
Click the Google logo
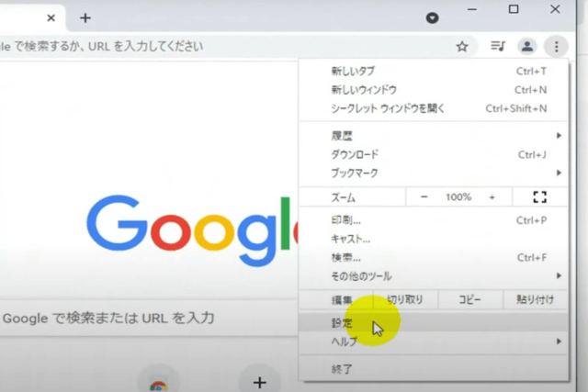192,229
